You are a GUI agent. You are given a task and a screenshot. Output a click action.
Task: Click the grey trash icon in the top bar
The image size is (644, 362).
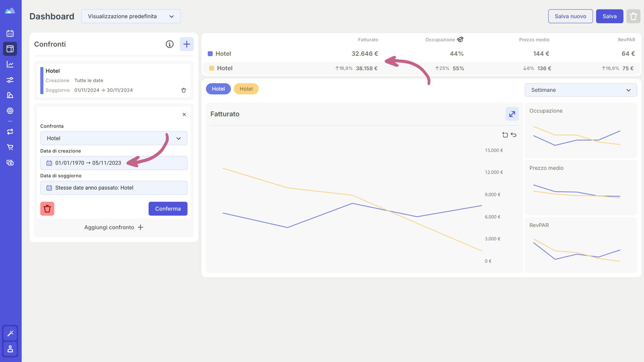tap(633, 16)
